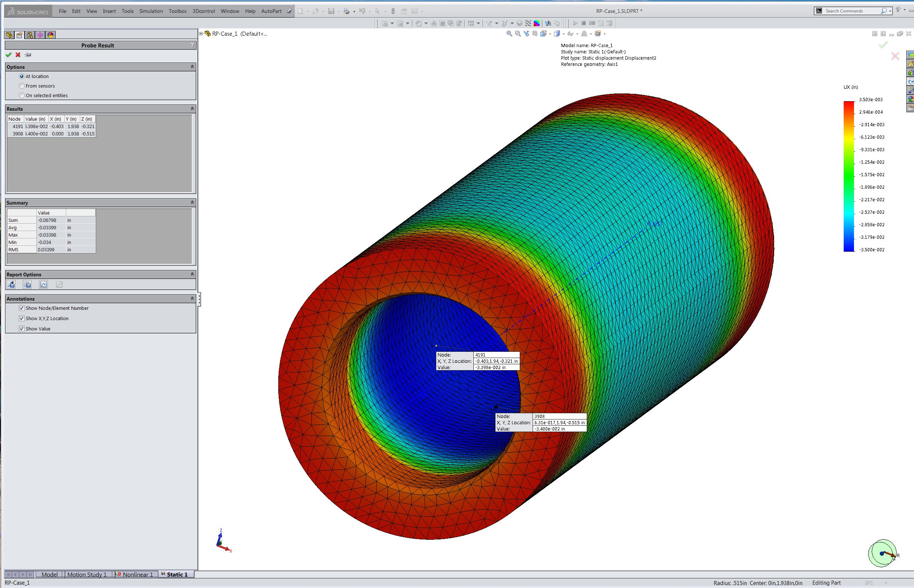The image size is (914, 588).
Task: Toggle Show X,Y,Z Location checkbox
Action: coord(22,318)
